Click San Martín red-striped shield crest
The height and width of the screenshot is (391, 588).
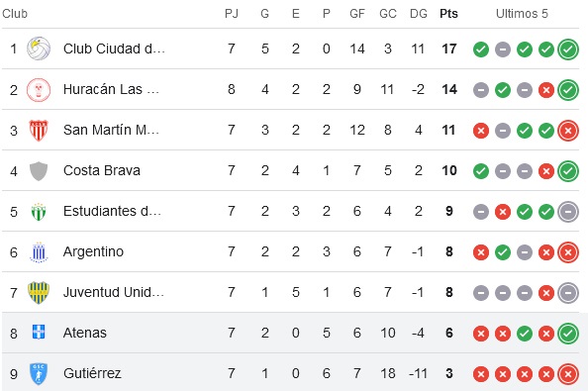click(x=39, y=130)
